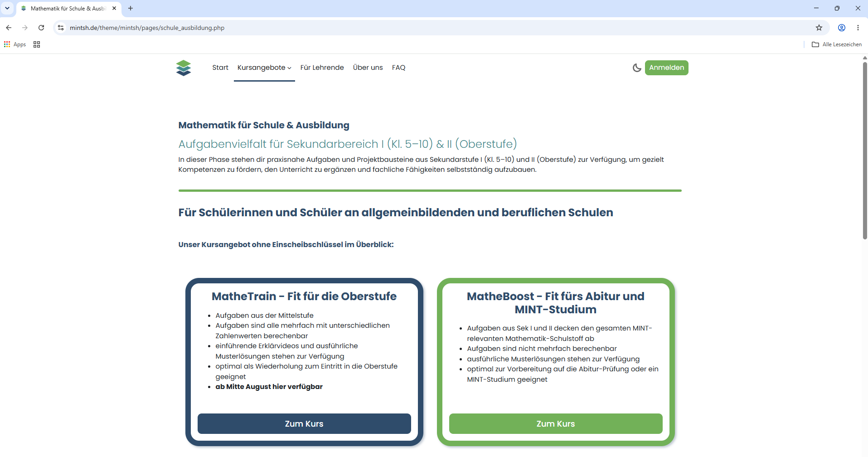The height and width of the screenshot is (457, 868).
Task: Click the MatheTrain – Fit für die Oberstufe heading
Action: pos(304,297)
